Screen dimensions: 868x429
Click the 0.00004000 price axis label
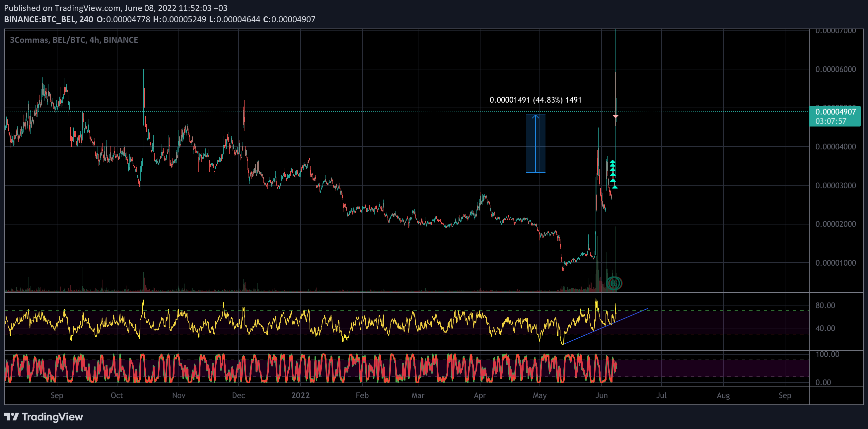(836, 146)
